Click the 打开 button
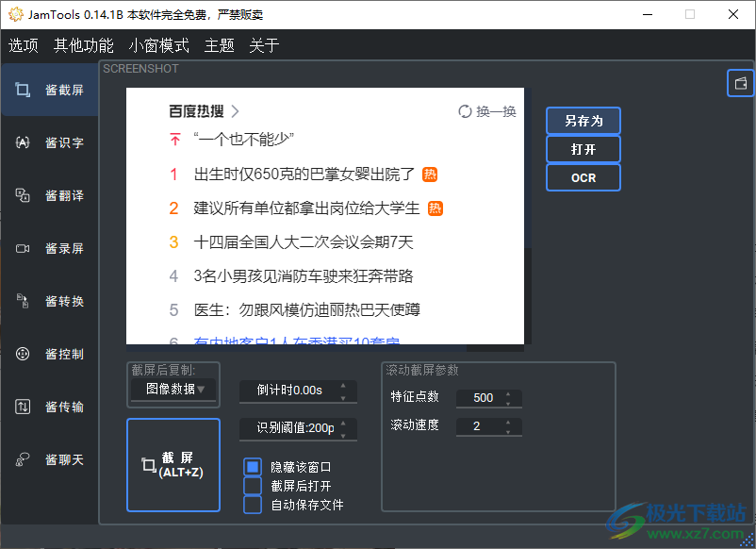This screenshot has width=756, height=549. tap(583, 149)
